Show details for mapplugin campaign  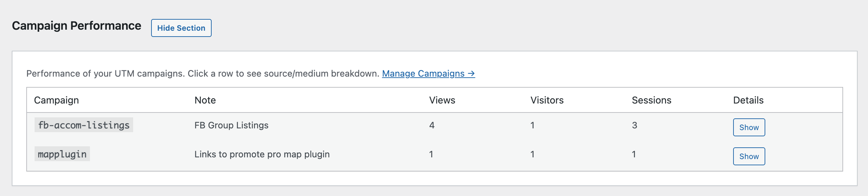749,156
